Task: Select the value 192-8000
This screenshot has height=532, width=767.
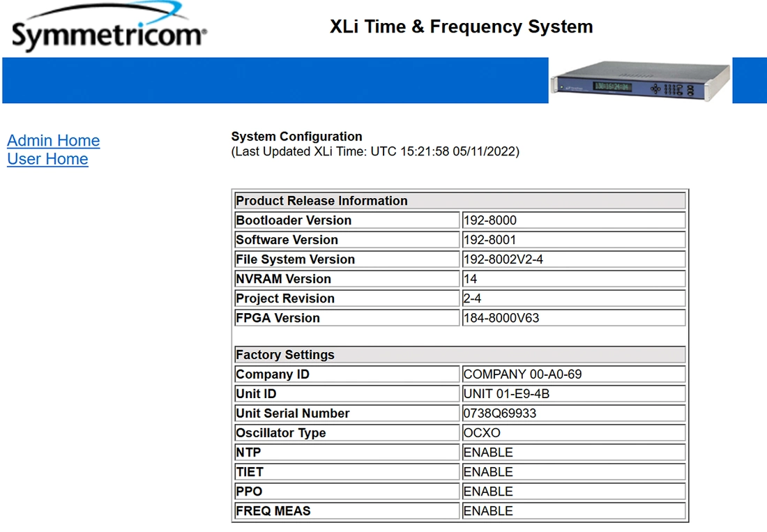Action: point(490,220)
